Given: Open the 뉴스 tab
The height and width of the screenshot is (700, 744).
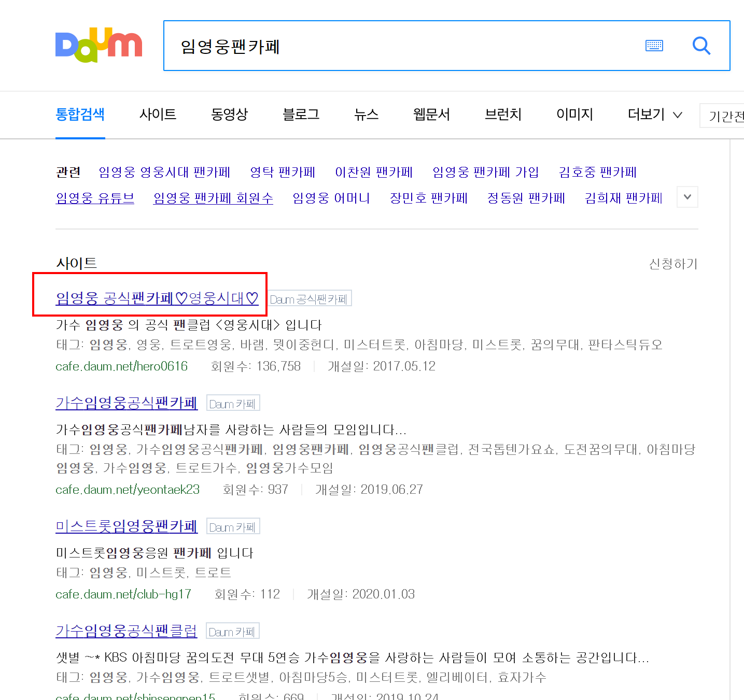Looking at the screenshot, I should (x=367, y=114).
